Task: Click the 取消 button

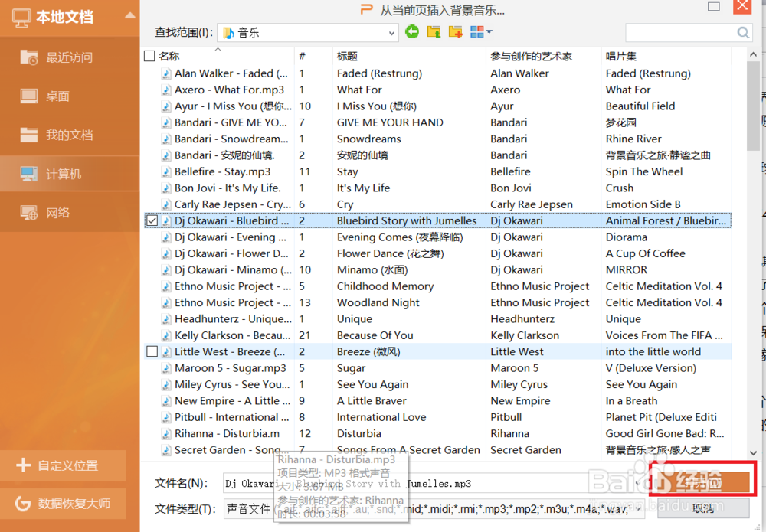Action: (x=703, y=508)
